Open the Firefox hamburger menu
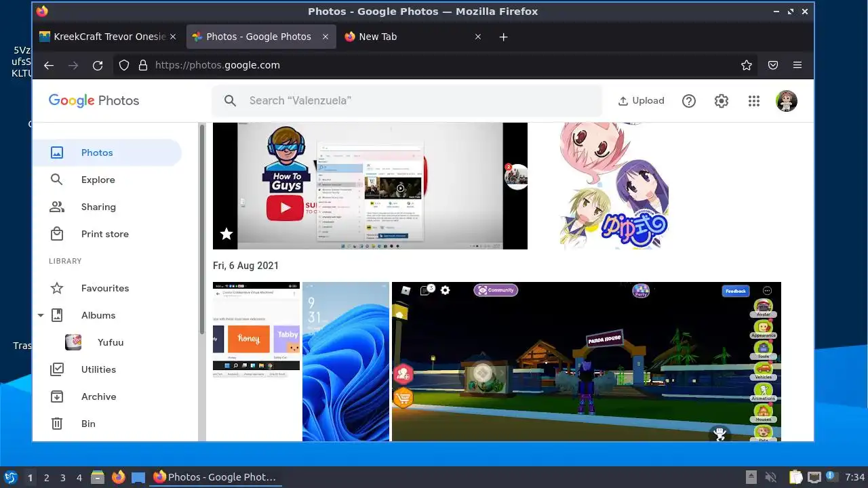This screenshot has height=488, width=868. (x=797, y=65)
